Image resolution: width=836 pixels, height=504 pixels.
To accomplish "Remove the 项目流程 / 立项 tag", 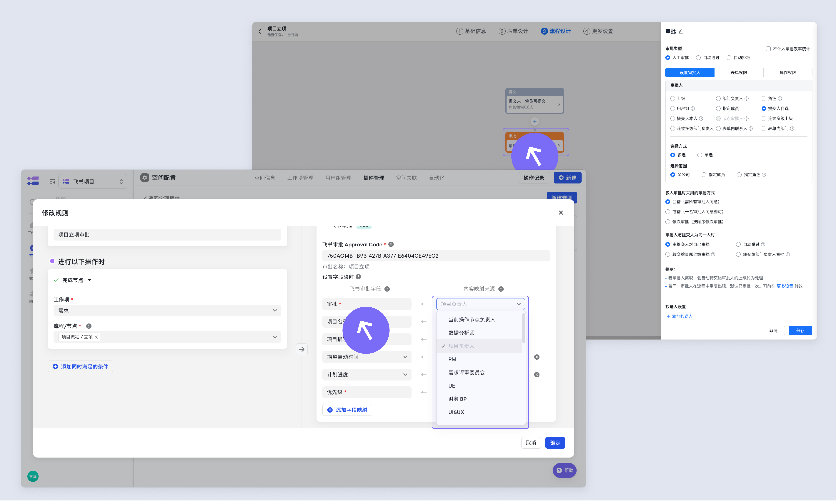I will coord(96,337).
